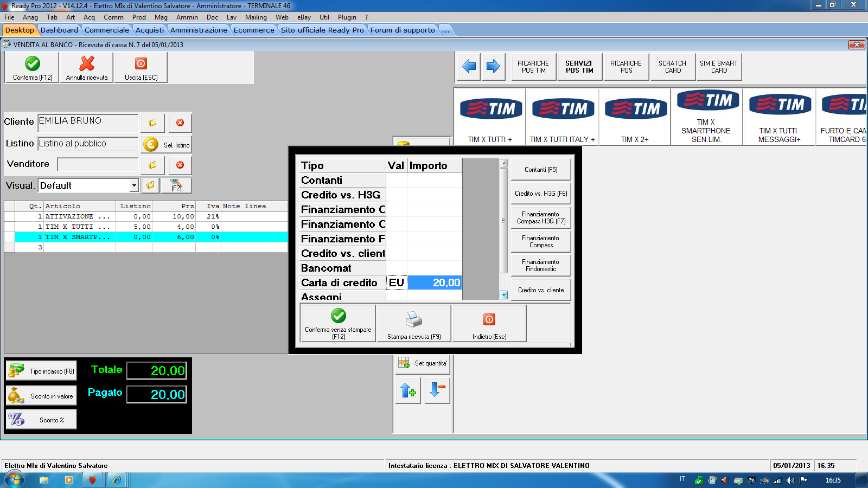This screenshot has height=488, width=868.
Task: Open the Visual. Default dropdown
Action: (134, 185)
